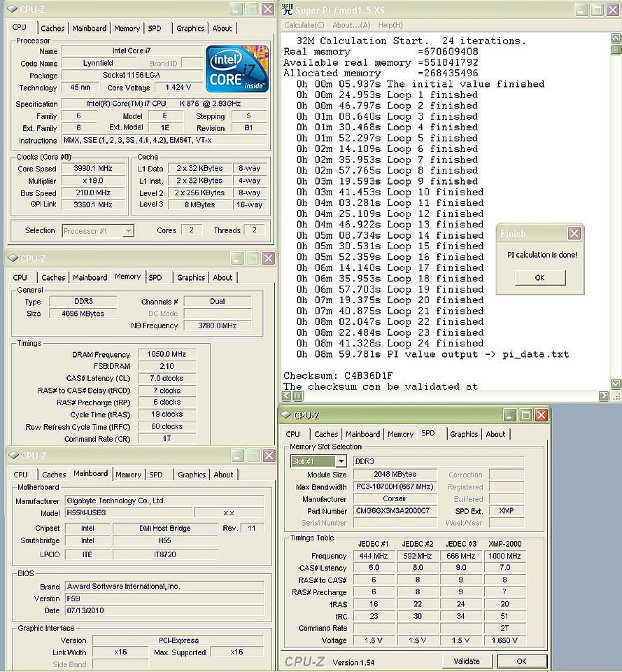Open the Processor #1 selection dropdown
This screenshot has height=672, width=622.
tap(128, 231)
